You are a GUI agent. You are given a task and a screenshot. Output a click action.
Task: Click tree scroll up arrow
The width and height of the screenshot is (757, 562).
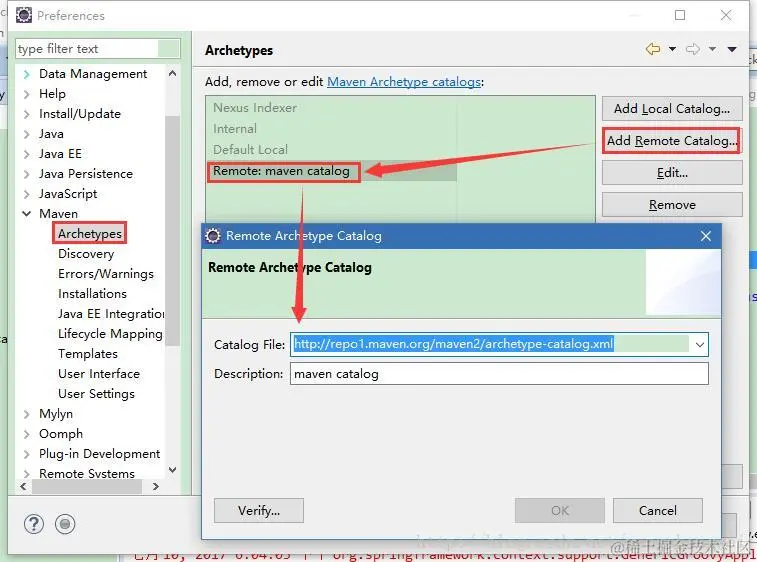[x=172, y=73]
